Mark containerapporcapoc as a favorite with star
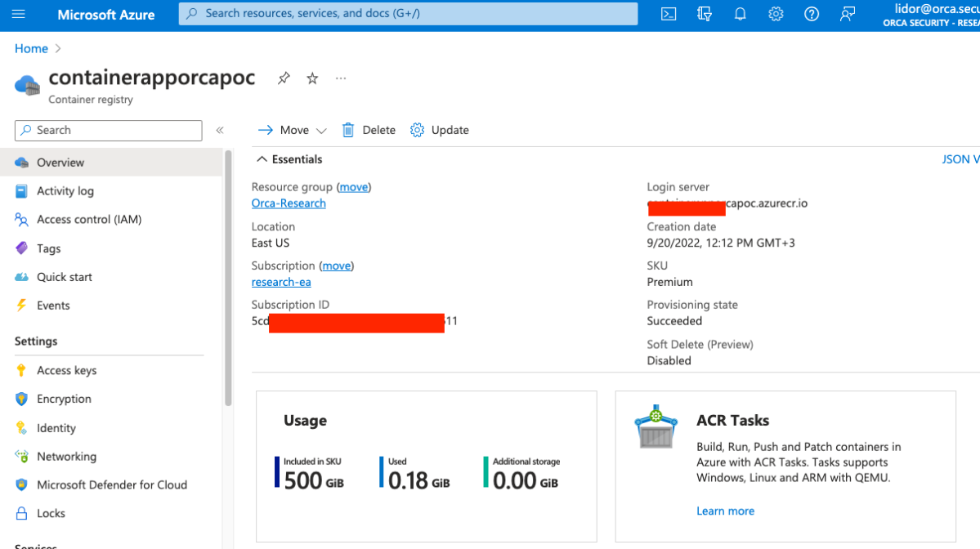This screenshot has width=980, height=549. point(312,78)
